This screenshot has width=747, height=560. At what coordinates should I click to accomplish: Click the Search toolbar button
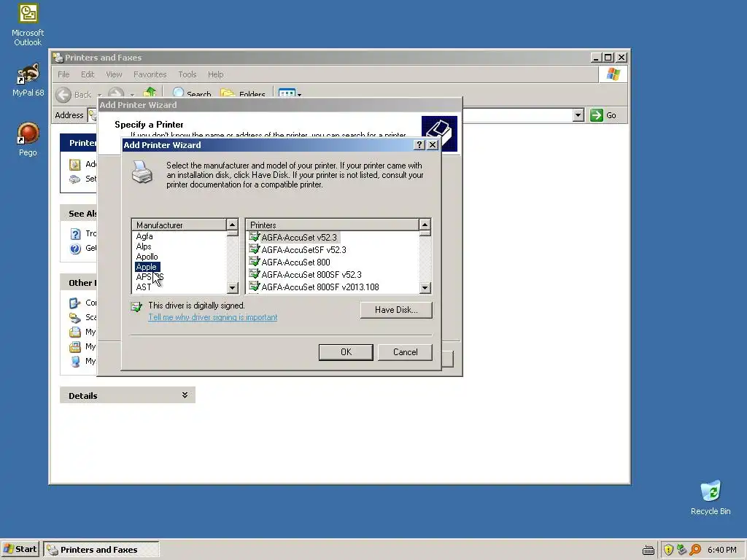192,94
